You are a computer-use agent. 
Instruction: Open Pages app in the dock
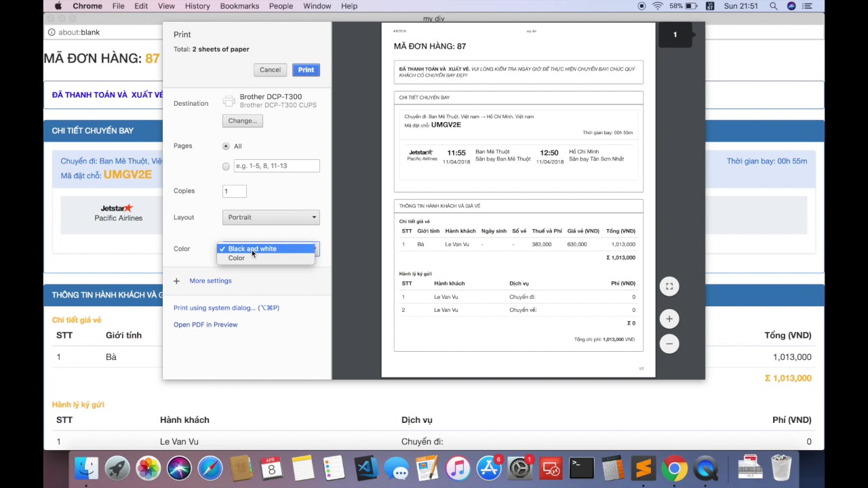coord(427,468)
